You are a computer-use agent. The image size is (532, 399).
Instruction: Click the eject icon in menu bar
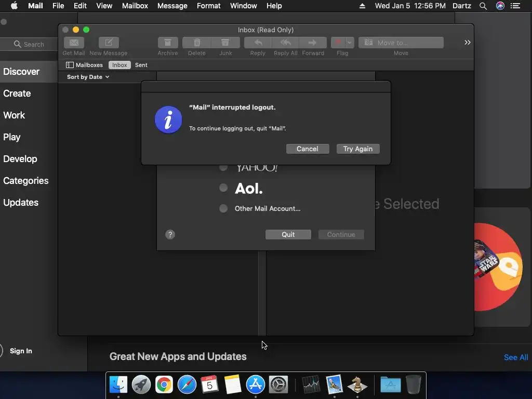(x=362, y=6)
